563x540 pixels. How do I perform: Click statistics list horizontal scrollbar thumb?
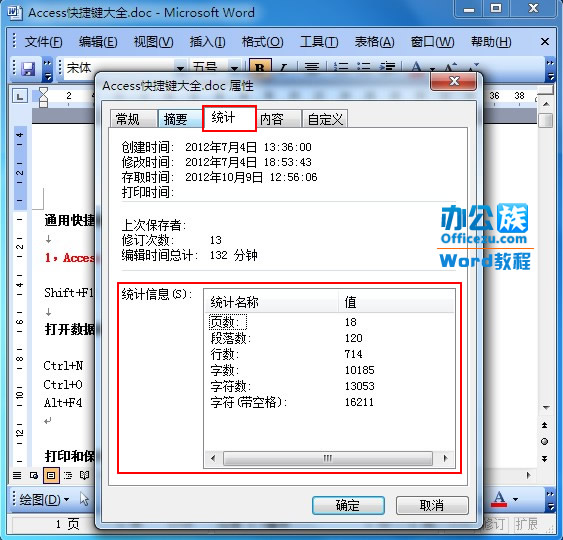pyautogui.click(x=327, y=458)
